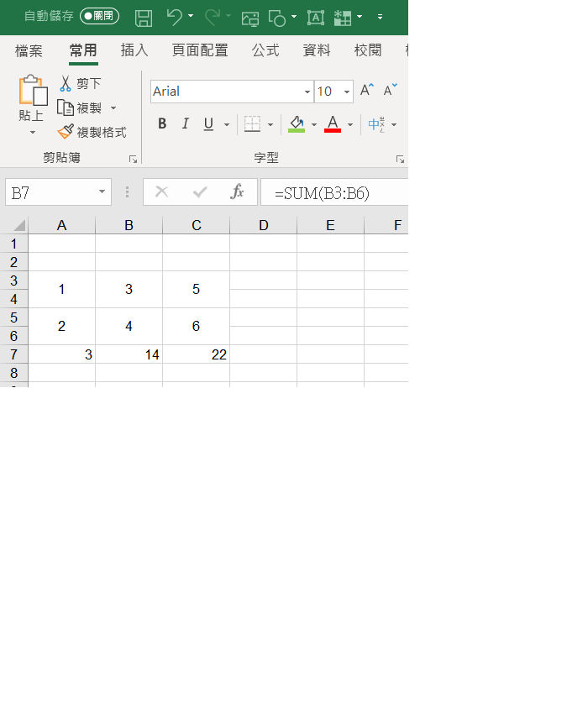Select row 7 header
The width and height of the screenshot is (588, 708).
tap(14, 354)
